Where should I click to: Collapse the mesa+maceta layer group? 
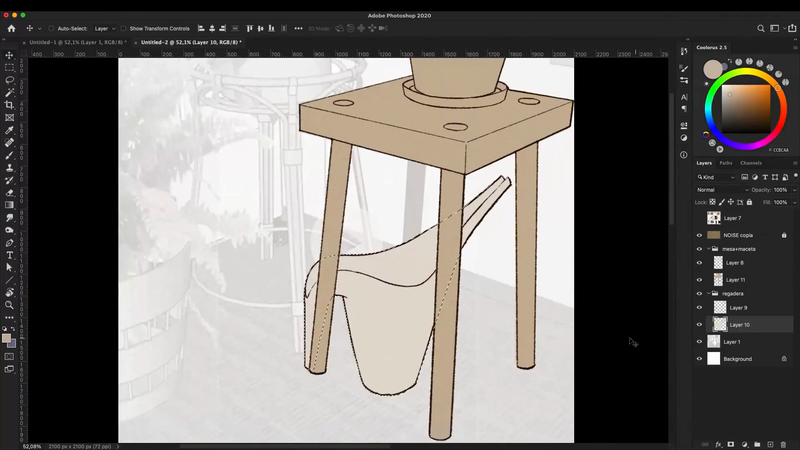[709, 249]
